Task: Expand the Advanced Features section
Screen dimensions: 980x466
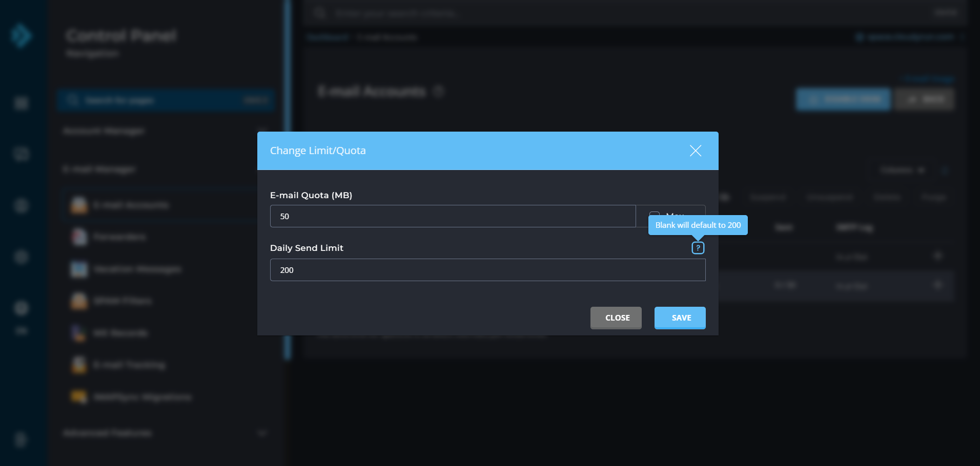Action: tap(262, 433)
